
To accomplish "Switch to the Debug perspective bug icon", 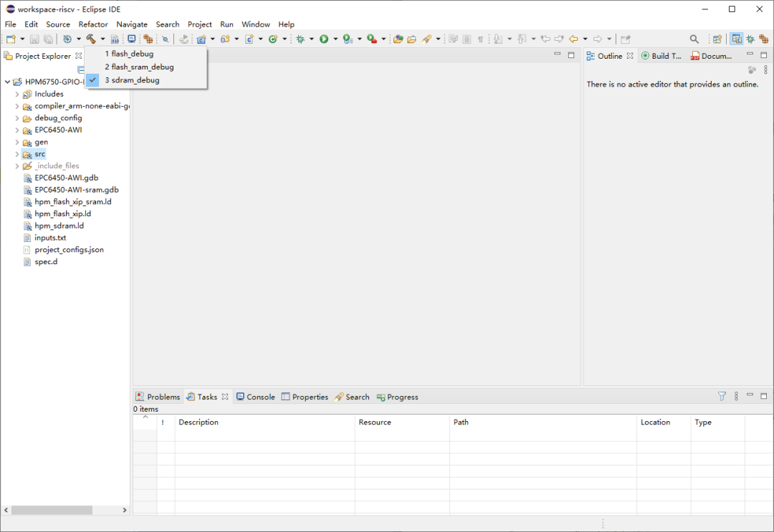I will (750, 39).
